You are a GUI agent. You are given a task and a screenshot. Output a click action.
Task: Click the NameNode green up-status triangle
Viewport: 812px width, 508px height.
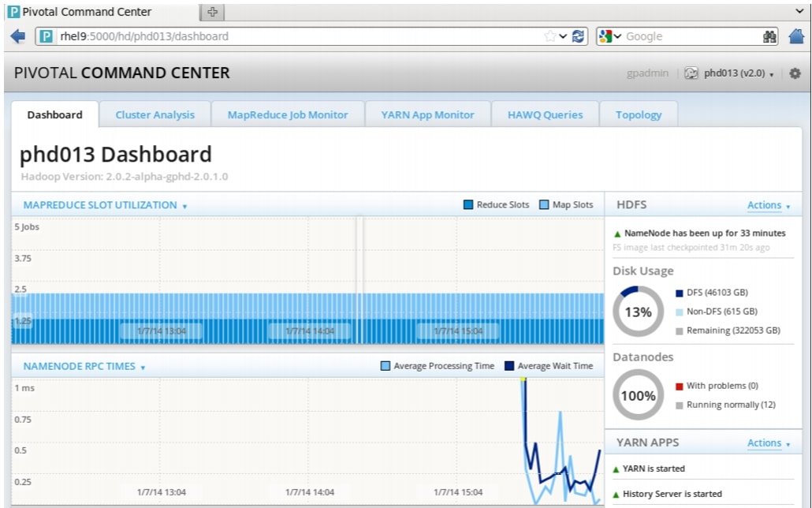(616, 233)
